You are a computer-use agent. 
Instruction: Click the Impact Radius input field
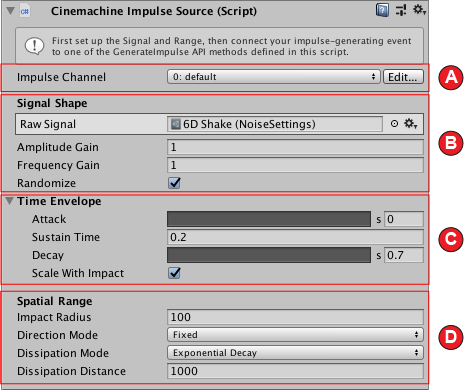click(x=295, y=317)
